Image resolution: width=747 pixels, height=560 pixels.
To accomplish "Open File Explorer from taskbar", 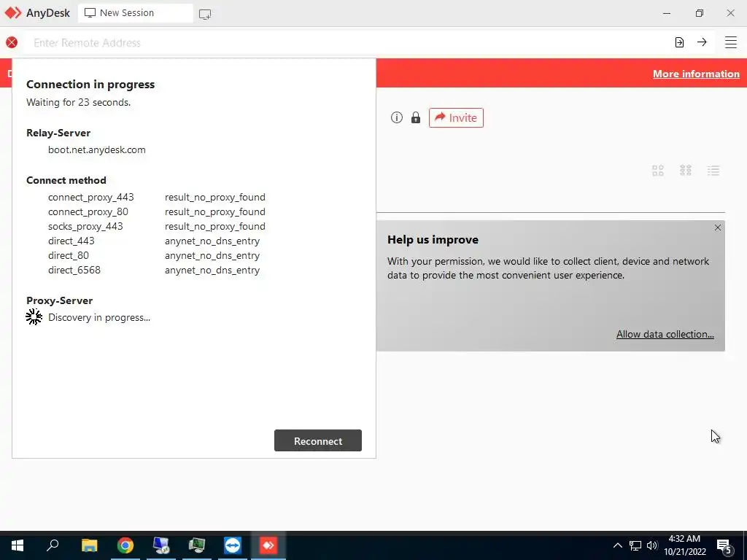I will click(89, 545).
